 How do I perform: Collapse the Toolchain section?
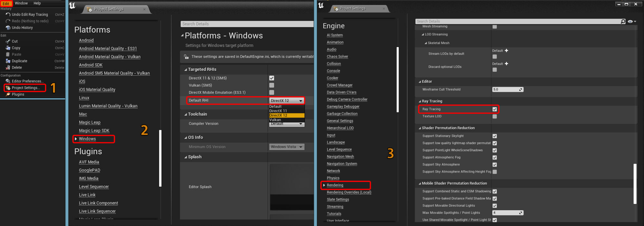tap(186, 114)
